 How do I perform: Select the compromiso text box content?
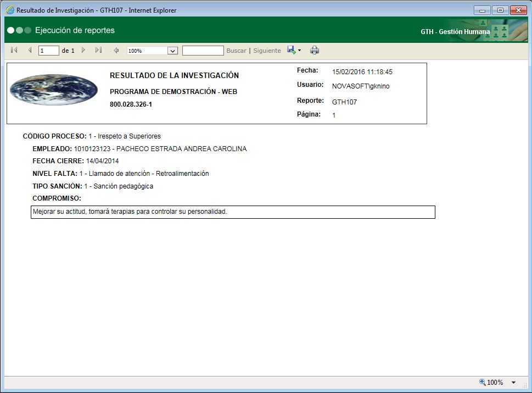tap(233, 212)
